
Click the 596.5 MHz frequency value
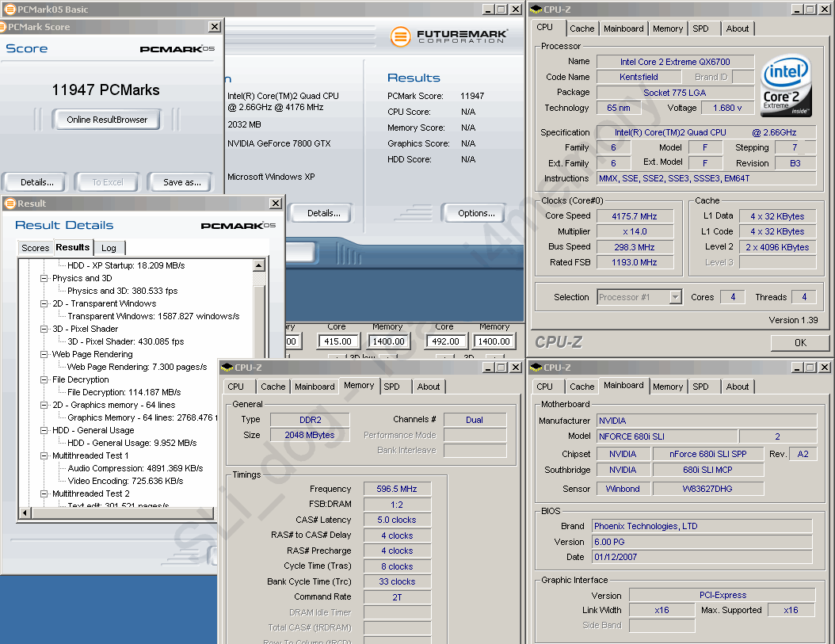click(397, 489)
